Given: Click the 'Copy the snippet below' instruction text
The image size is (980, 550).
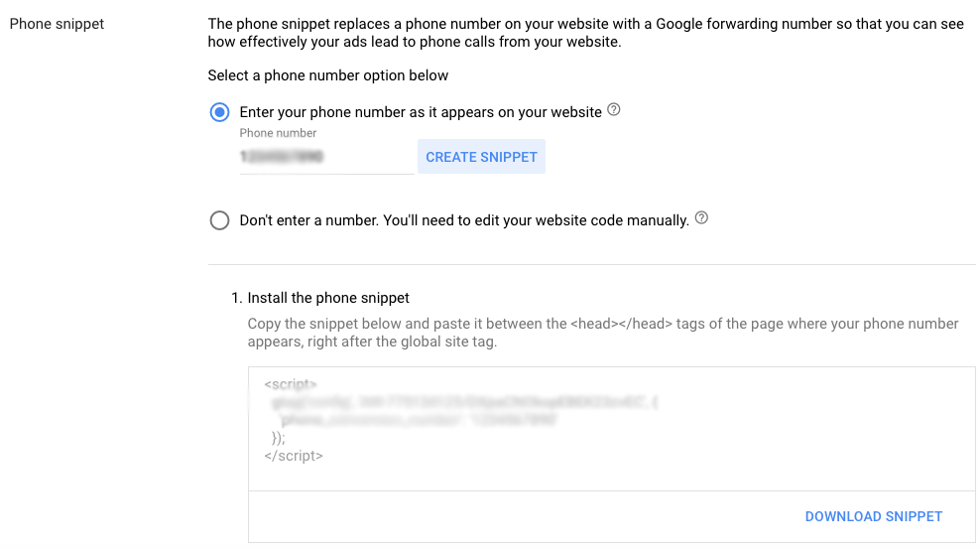Looking at the screenshot, I should tap(602, 333).
